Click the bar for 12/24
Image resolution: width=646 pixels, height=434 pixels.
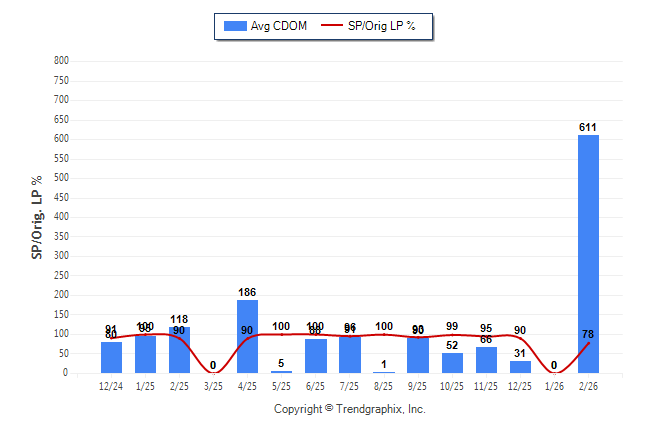click(111, 357)
